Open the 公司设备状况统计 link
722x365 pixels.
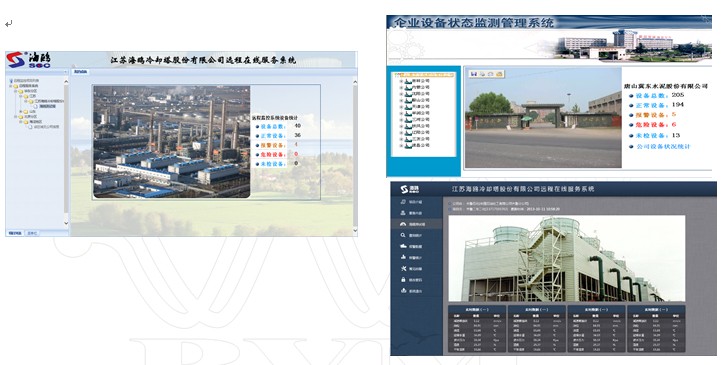click(x=664, y=146)
